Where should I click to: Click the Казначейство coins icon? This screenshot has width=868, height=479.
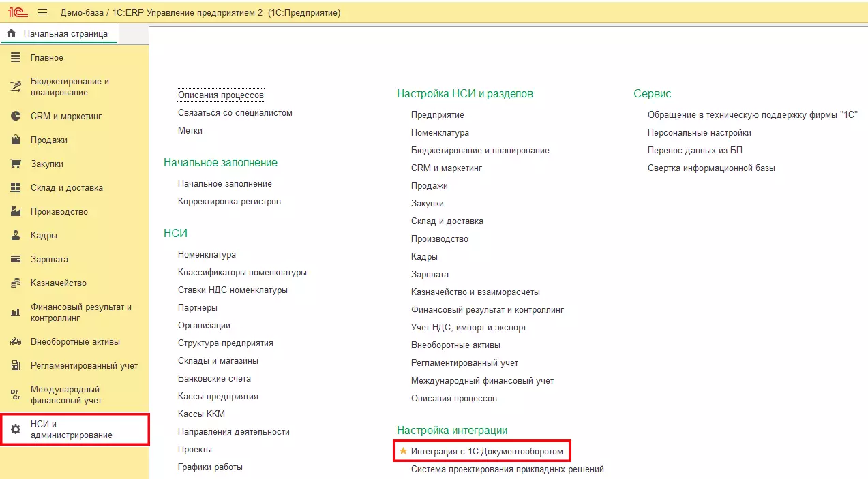pyautogui.click(x=16, y=283)
